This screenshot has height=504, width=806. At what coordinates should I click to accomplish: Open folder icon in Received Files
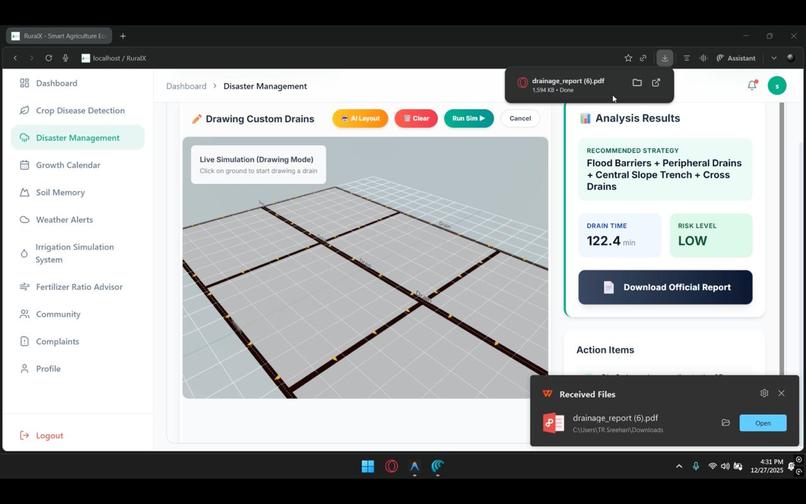pyautogui.click(x=725, y=423)
